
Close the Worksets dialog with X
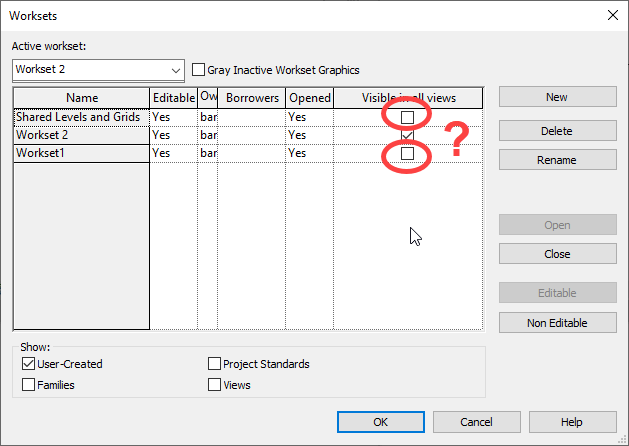click(x=613, y=15)
